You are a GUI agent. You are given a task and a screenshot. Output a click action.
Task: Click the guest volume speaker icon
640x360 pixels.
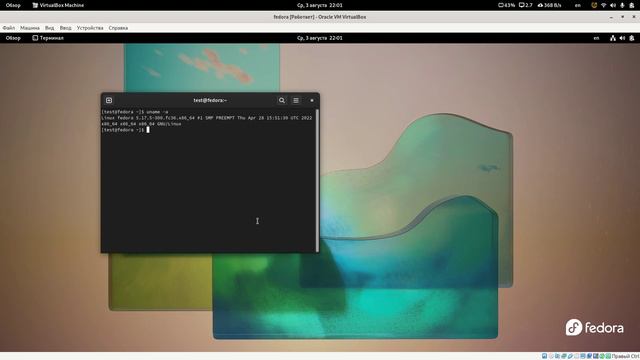click(622, 38)
